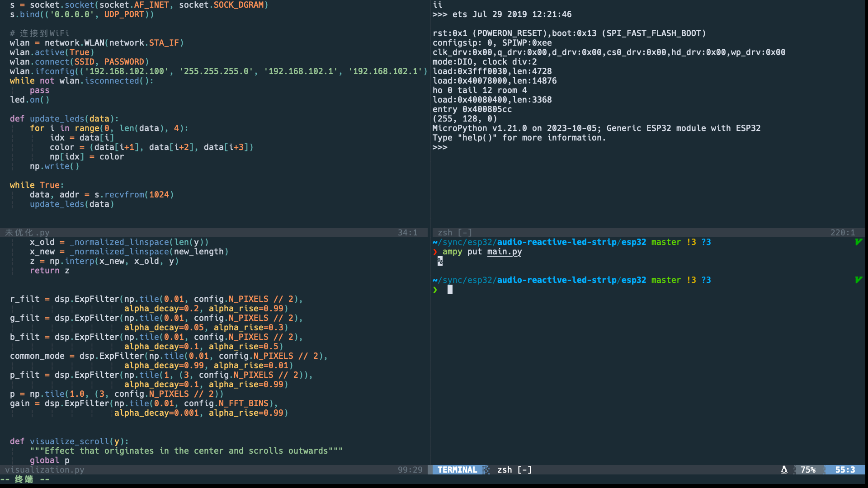Click the 'update_leds(data)' call inside the while loop
Viewport: 868px width, 488px height.
[72, 204]
